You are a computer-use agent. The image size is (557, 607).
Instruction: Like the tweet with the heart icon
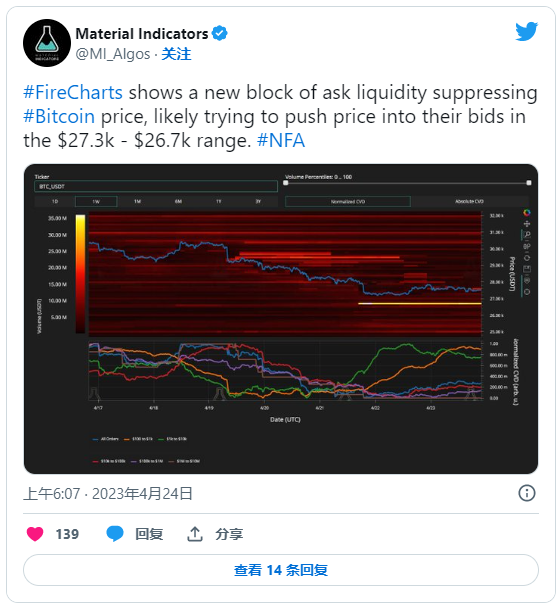pyautogui.click(x=35, y=534)
